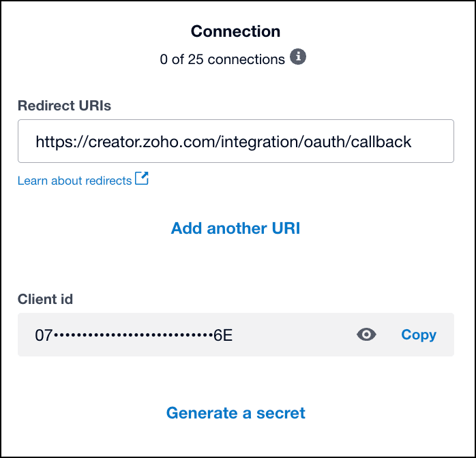Copy the Client id
This screenshot has width=476, height=458.
[x=419, y=335]
